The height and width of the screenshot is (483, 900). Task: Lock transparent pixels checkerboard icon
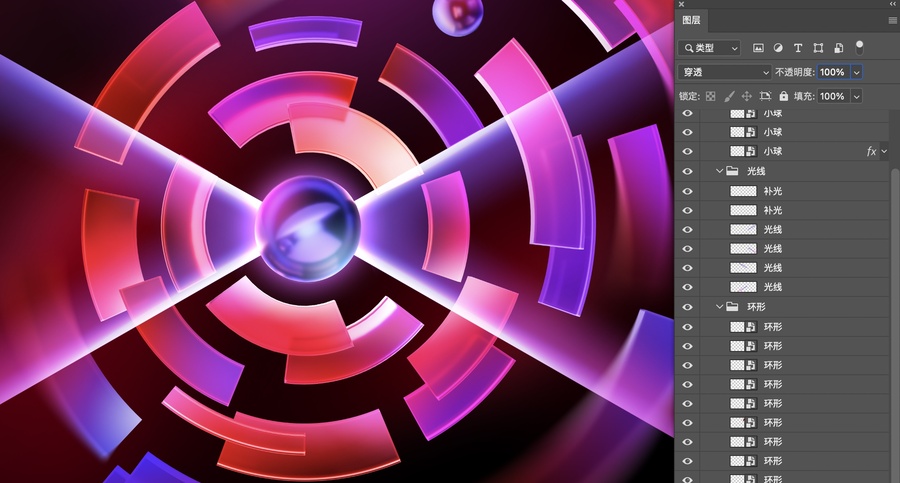(711, 96)
